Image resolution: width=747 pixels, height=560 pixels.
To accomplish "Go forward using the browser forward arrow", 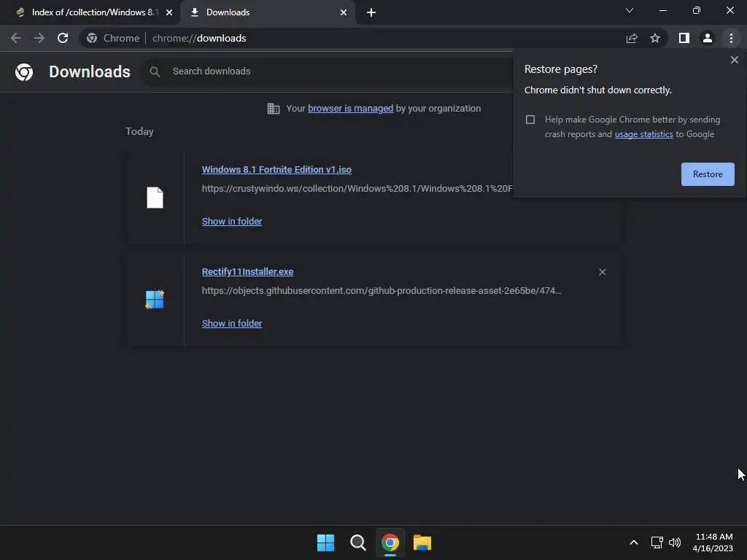I will coord(39,38).
